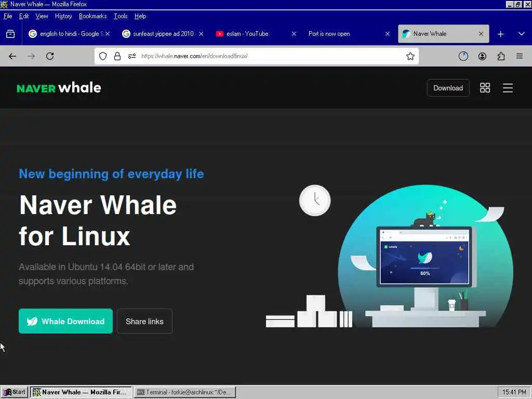The image size is (532, 399).
Task: Bookmark this page with the star icon
Action: coord(410,56)
